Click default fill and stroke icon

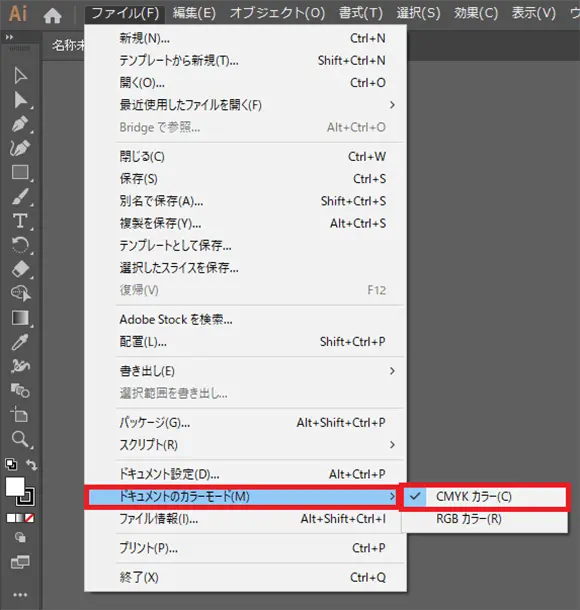11,464
